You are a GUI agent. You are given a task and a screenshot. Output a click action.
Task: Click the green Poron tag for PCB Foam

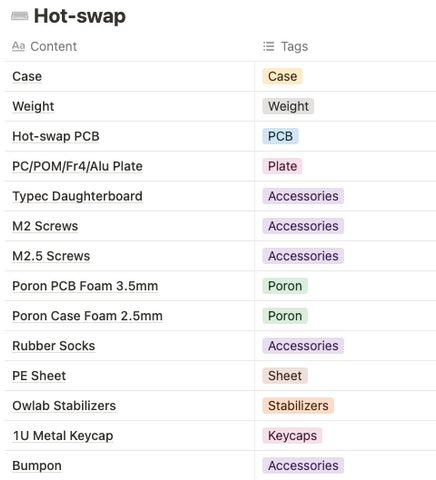coord(285,286)
